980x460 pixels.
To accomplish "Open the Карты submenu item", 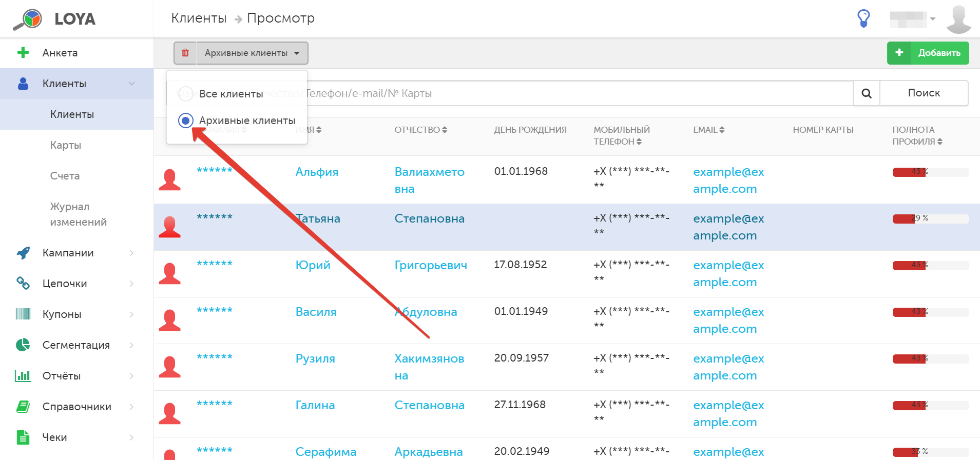I will pos(66,145).
